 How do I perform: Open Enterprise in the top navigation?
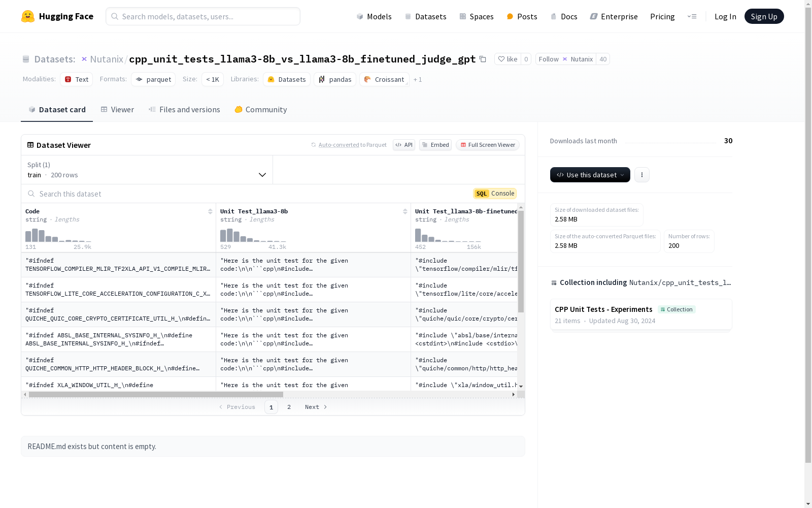coord(614,16)
